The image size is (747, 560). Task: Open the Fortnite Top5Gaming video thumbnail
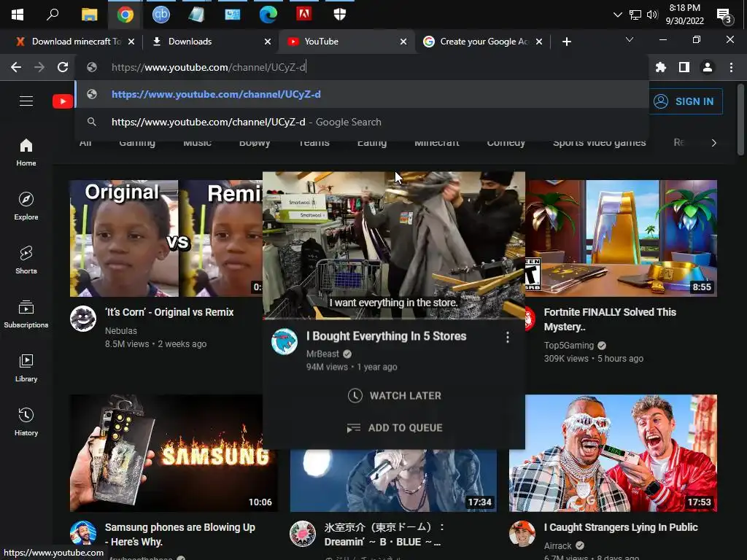click(622, 238)
